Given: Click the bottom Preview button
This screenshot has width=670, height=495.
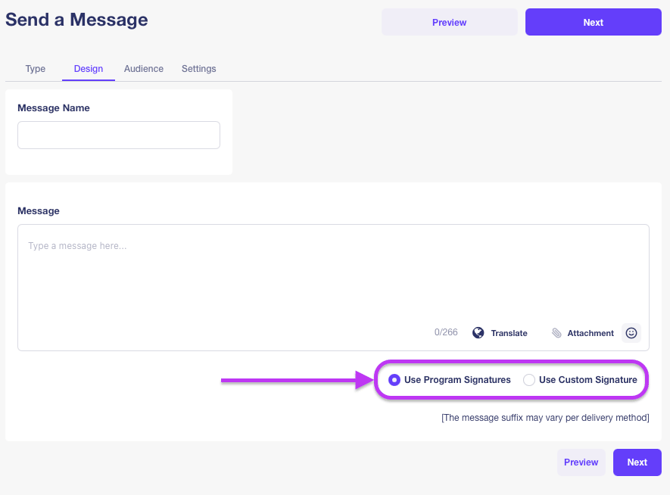Looking at the screenshot, I should point(581,462).
